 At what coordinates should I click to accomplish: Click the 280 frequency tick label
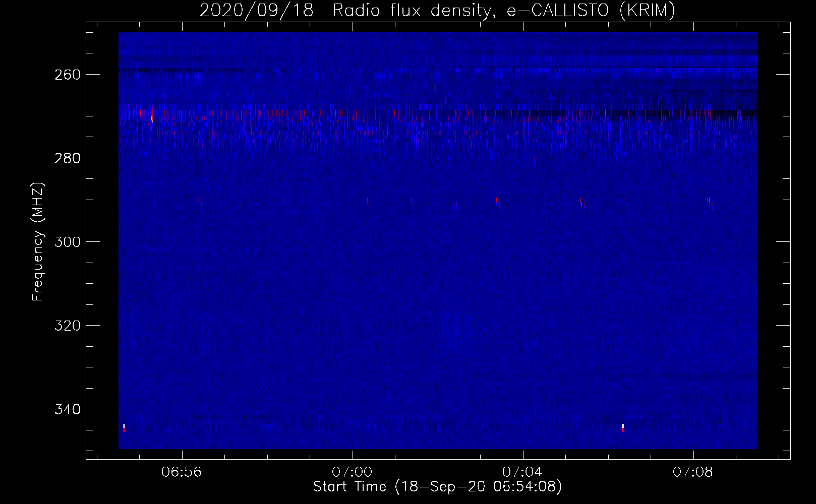pos(67,158)
